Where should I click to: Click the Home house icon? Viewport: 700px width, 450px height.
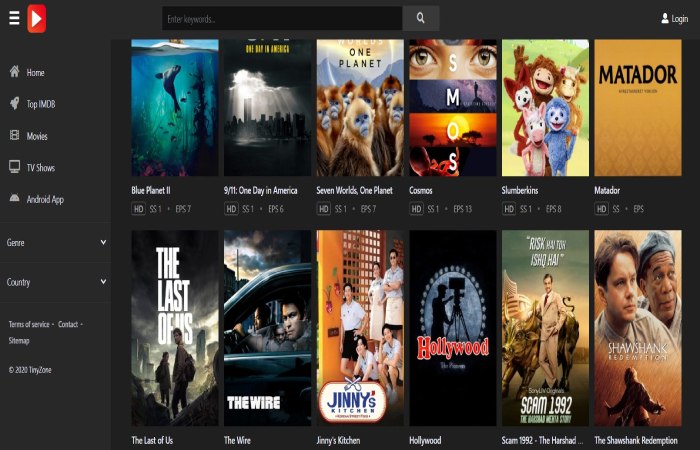15,71
